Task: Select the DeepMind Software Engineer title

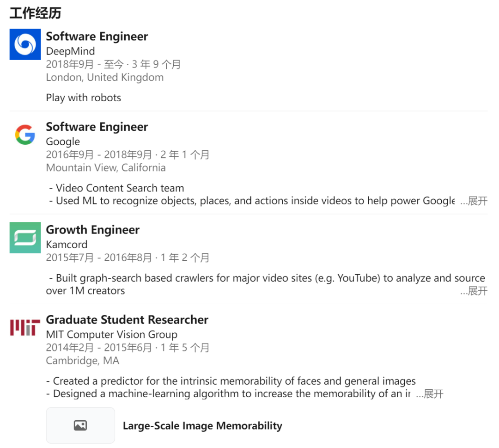Action: [x=97, y=37]
